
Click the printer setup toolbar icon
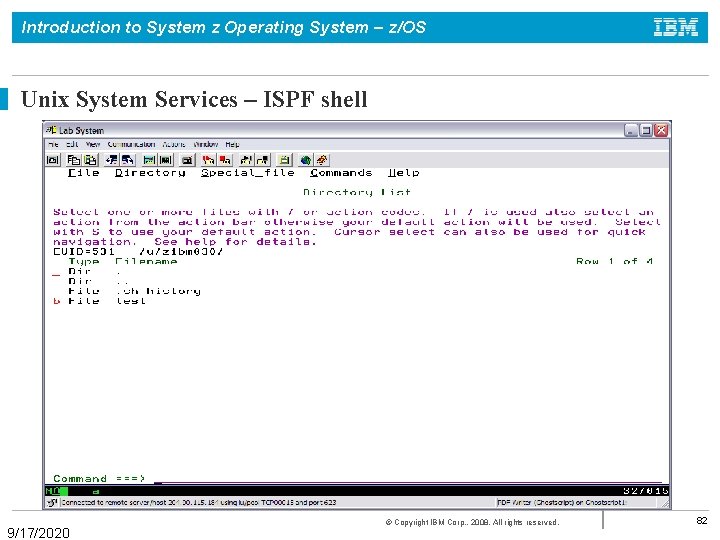(187, 160)
